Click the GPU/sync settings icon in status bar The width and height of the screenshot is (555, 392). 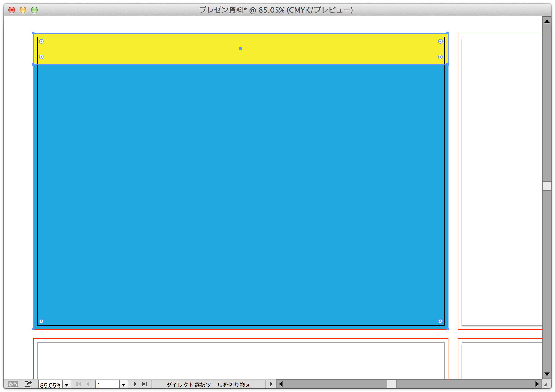(x=13, y=384)
